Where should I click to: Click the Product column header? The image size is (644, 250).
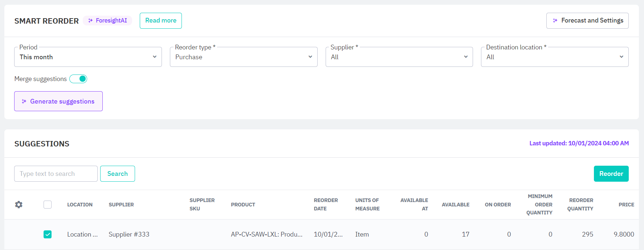pyautogui.click(x=243, y=205)
